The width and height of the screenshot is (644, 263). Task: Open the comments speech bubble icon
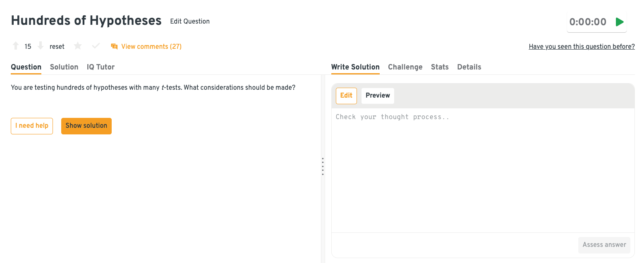tap(114, 46)
